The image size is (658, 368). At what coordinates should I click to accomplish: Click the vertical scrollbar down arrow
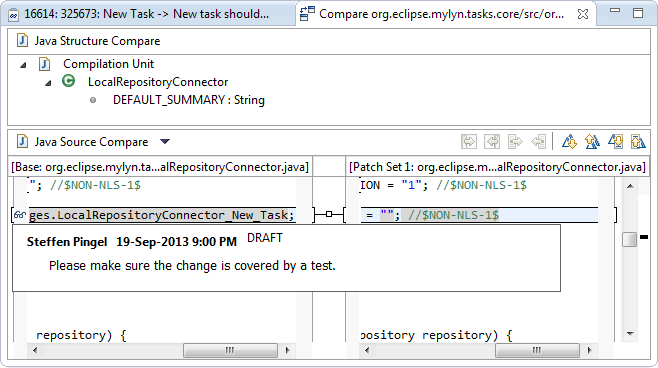click(630, 334)
